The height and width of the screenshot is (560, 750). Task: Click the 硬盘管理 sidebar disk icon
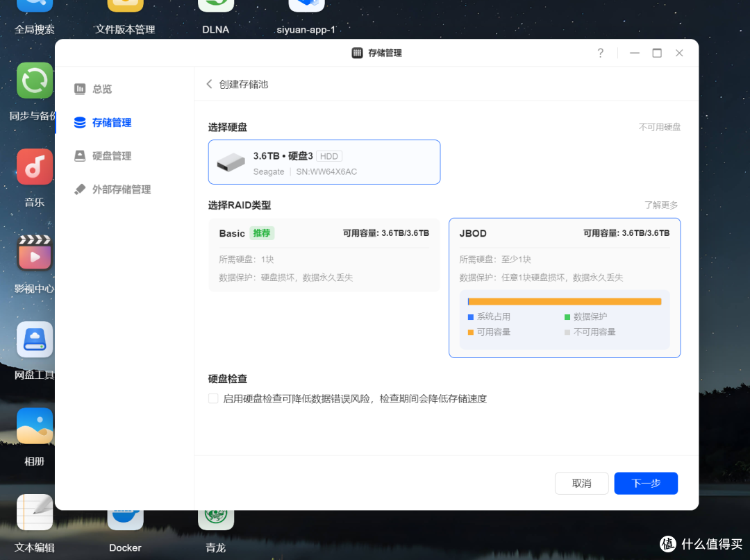tap(80, 155)
